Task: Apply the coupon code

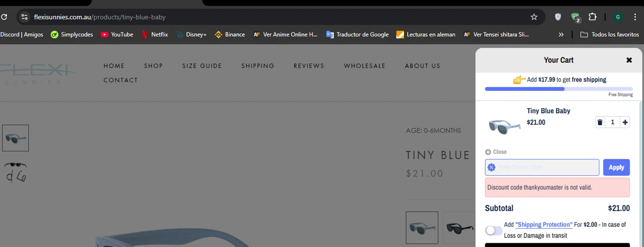Action: pyautogui.click(x=617, y=167)
